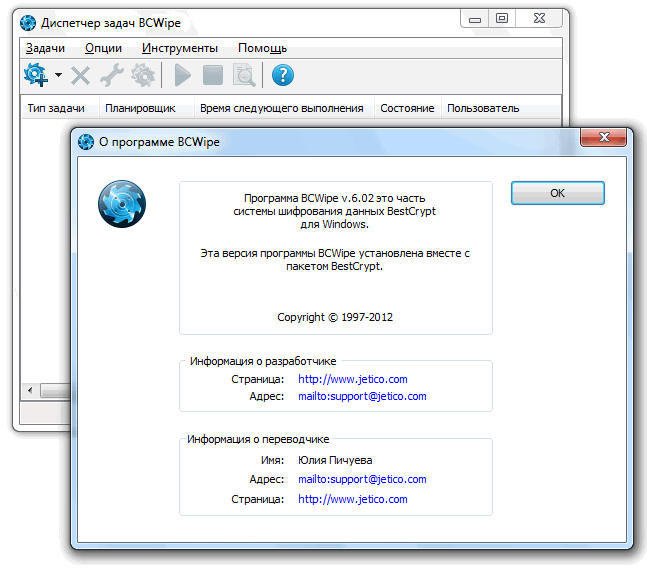647x571 pixels.
Task: Click the wrench edit task icon
Action: (112, 75)
